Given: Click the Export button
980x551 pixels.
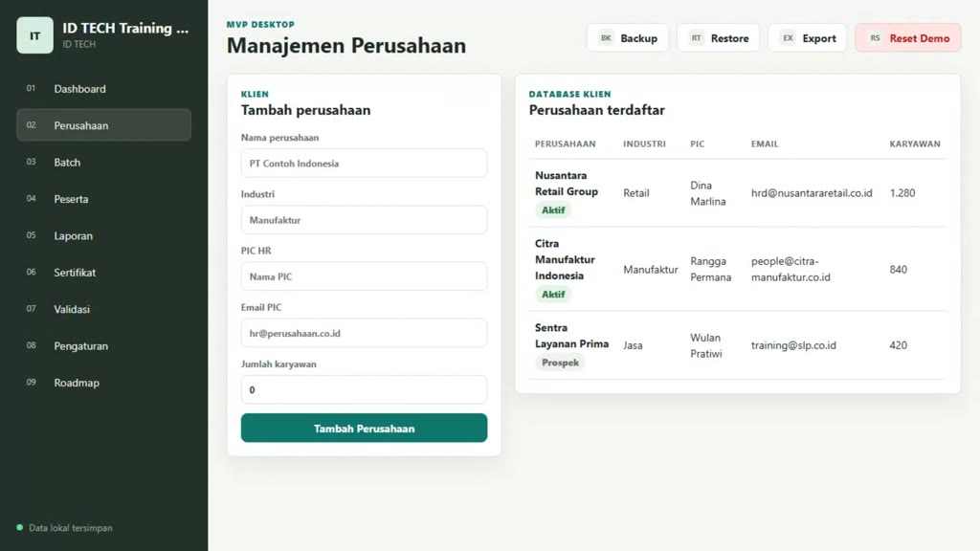Looking at the screenshot, I should pyautogui.click(x=808, y=38).
